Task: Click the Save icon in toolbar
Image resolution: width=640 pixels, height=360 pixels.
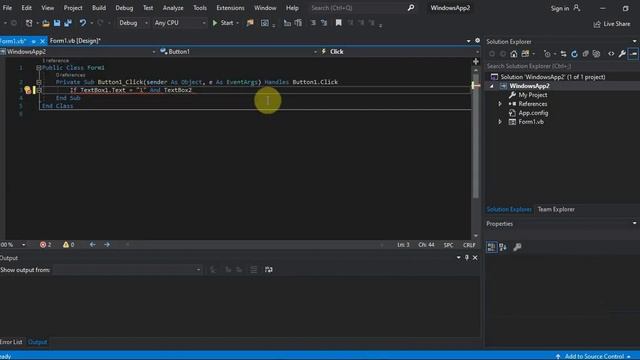Action: point(57,23)
